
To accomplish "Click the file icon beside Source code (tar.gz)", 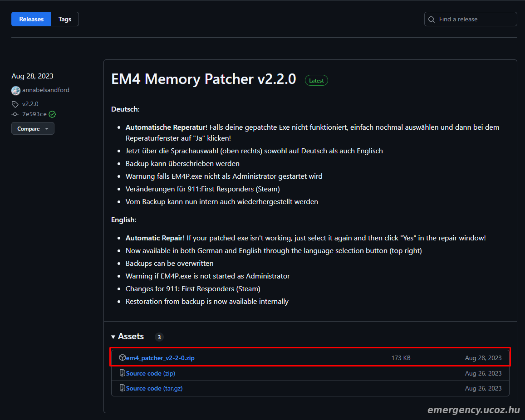I will pyautogui.click(x=122, y=388).
